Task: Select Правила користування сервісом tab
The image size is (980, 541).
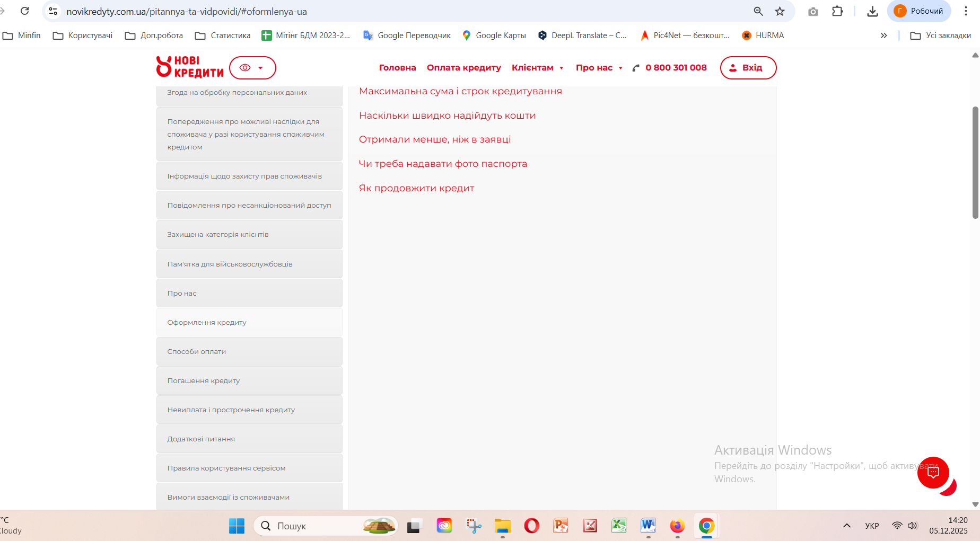Action: click(x=249, y=468)
